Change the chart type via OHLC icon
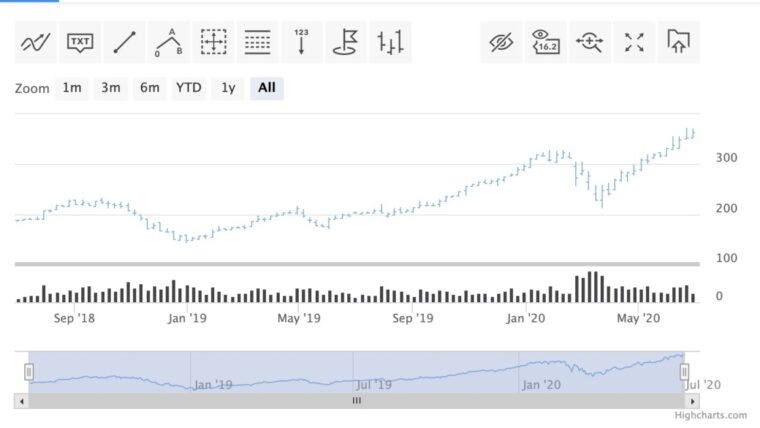The width and height of the screenshot is (760, 428). coord(391,42)
